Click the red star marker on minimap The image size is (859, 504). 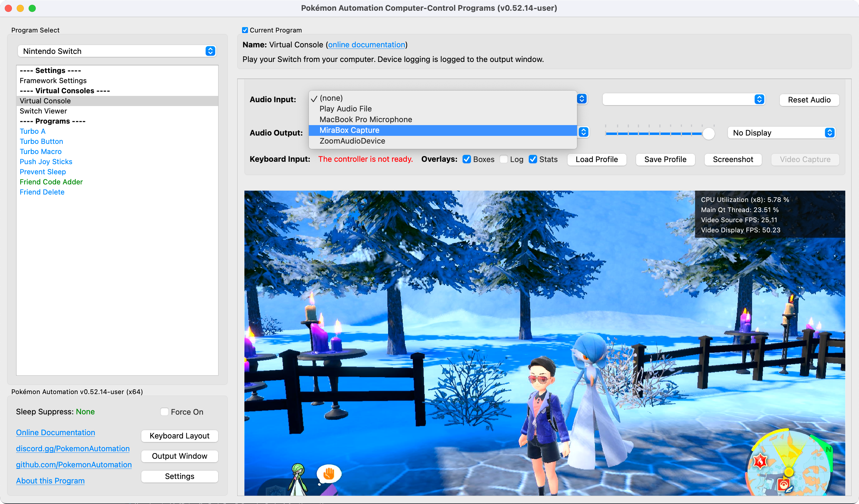point(760,461)
